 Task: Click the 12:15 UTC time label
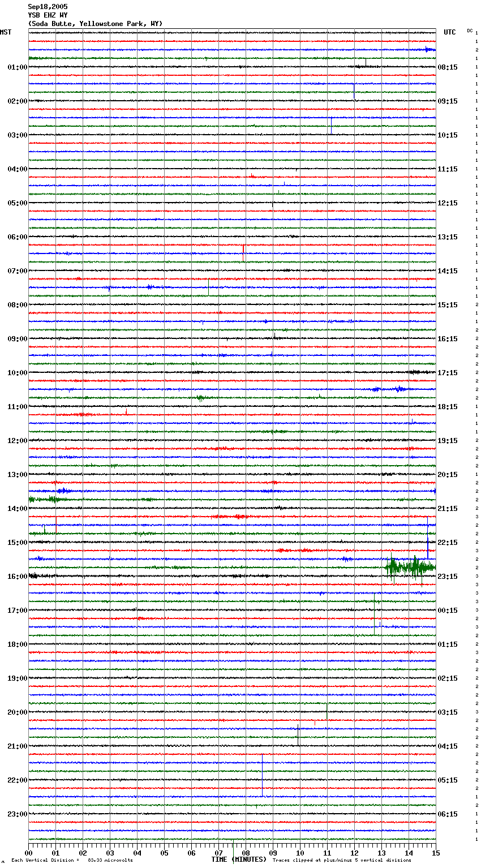click(x=448, y=203)
